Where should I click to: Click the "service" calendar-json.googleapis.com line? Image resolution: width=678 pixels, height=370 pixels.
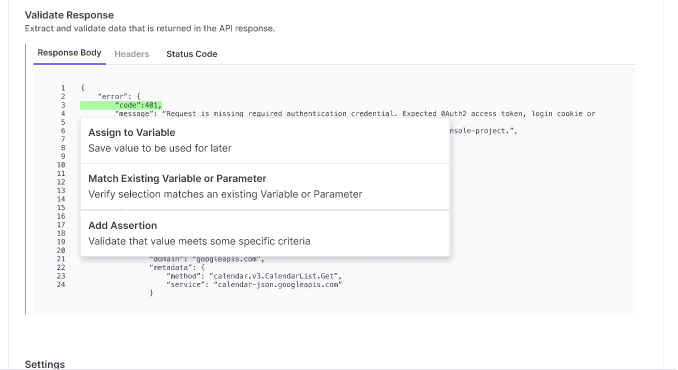(x=254, y=284)
